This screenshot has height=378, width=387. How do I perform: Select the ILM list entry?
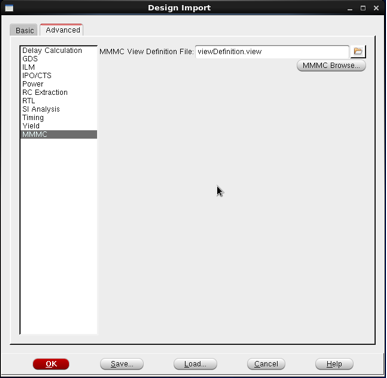click(x=59, y=67)
